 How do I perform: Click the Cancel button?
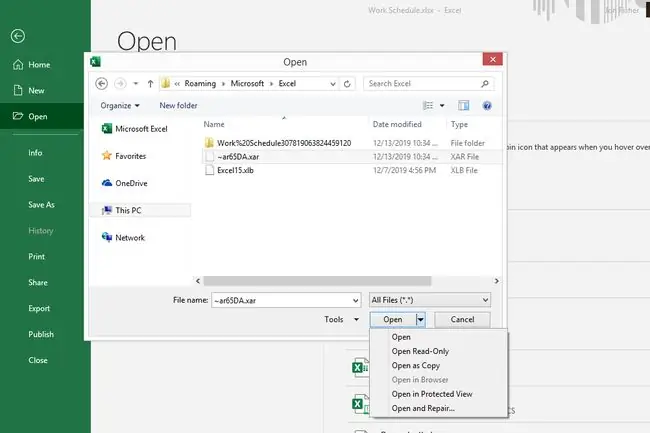click(462, 319)
